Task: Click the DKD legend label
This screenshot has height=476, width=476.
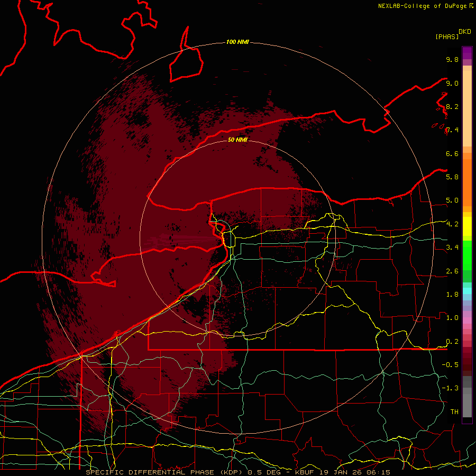Action: pyautogui.click(x=465, y=32)
